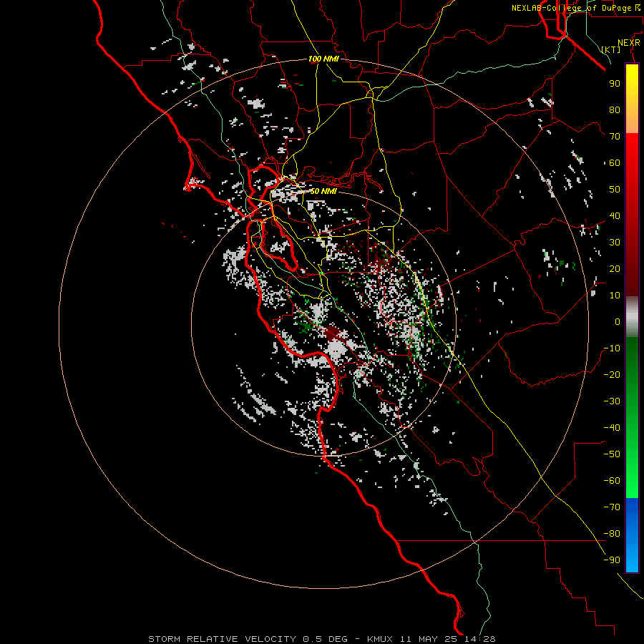Click the '-70' scale value
Image resolution: width=644 pixels, height=644 pixels.
click(x=612, y=507)
